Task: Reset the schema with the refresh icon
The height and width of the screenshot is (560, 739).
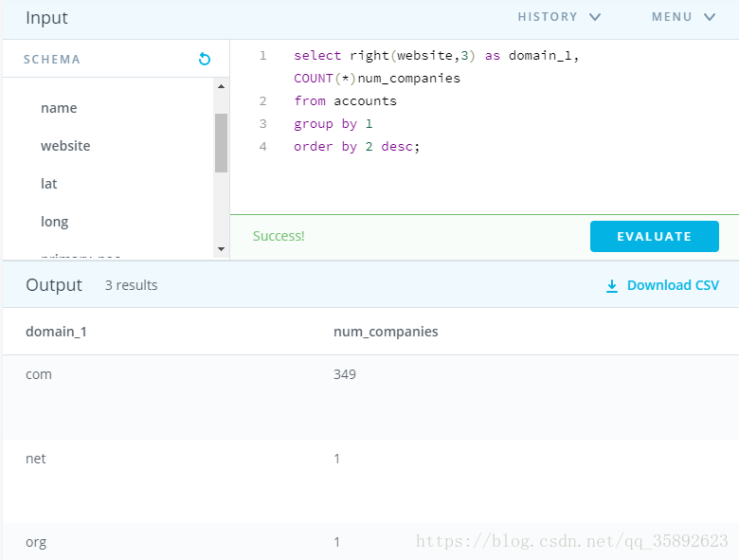Action: point(204,59)
